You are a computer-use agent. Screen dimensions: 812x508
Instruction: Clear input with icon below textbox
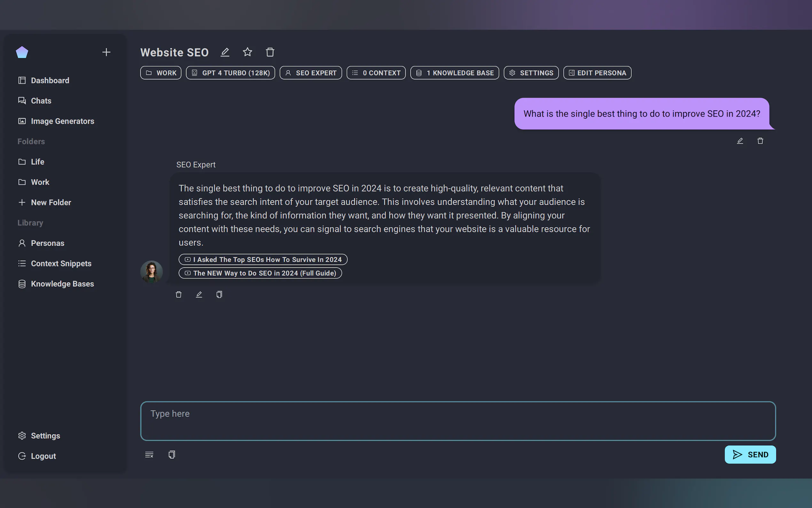click(x=149, y=455)
